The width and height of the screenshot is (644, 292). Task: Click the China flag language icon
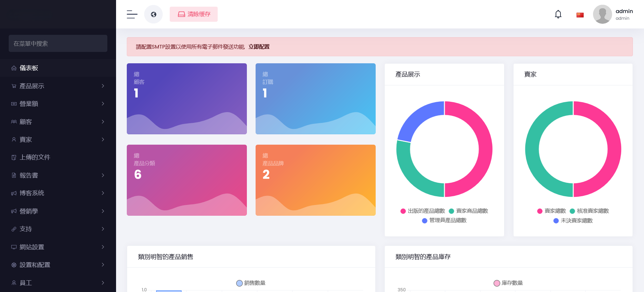(580, 15)
